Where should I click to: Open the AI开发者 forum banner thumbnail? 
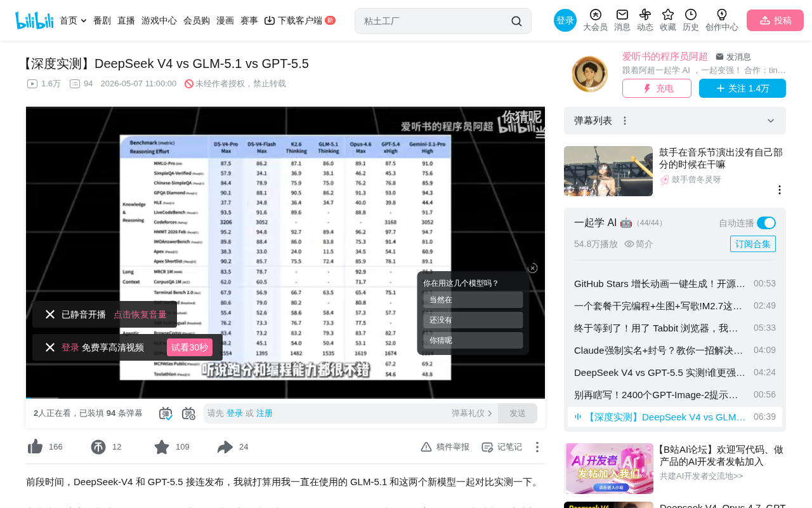(x=609, y=469)
